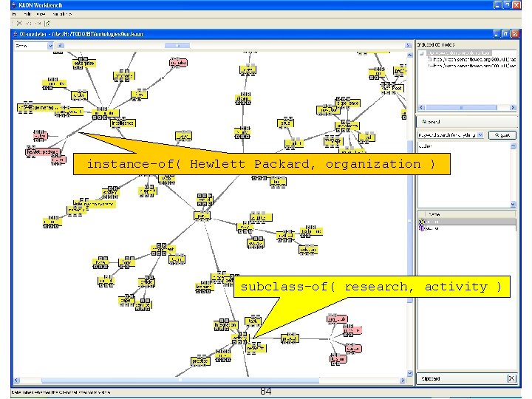The height and width of the screenshot is (399, 532).
Task: Click inside the search query text area
Action: point(463,174)
